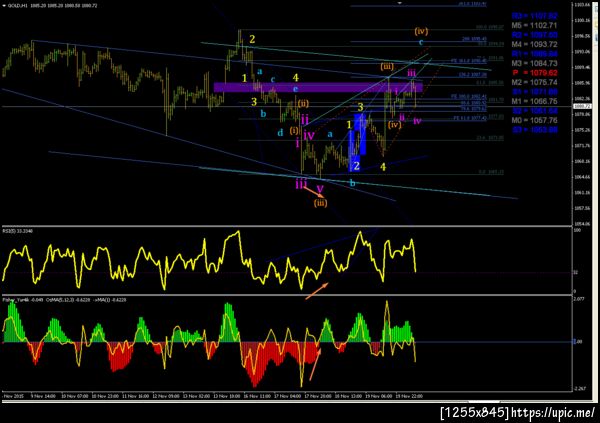Click the '12 Nov 09:00' time axis label
The width and height of the screenshot is (600, 423).
click(x=166, y=396)
